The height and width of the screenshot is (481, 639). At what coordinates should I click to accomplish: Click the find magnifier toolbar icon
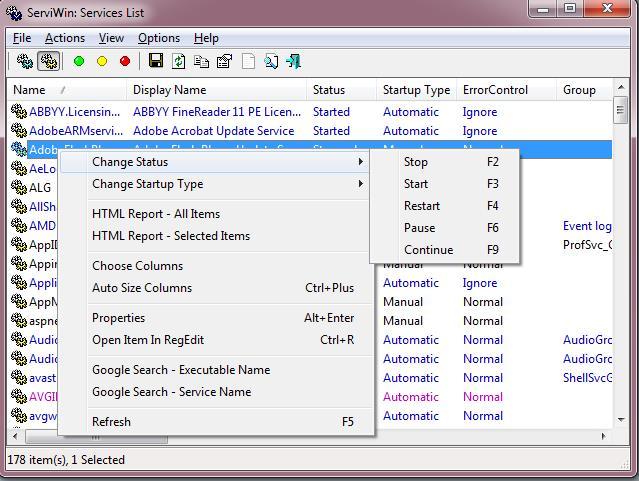pyautogui.click(x=271, y=62)
